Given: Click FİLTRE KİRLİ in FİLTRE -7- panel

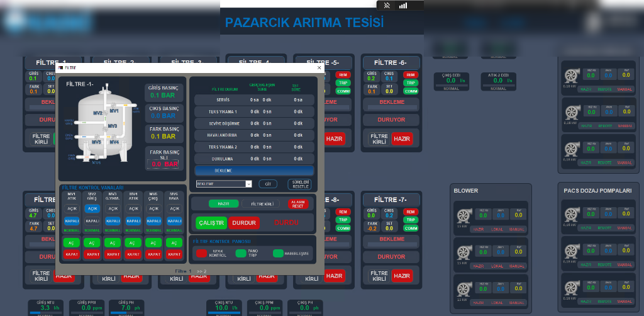Looking at the screenshot, I should coord(379,276).
